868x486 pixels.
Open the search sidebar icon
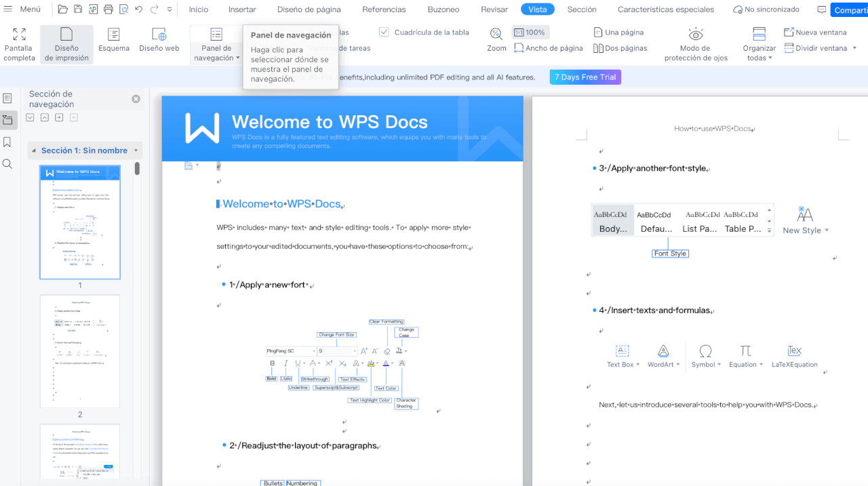click(x=7, y=163)
